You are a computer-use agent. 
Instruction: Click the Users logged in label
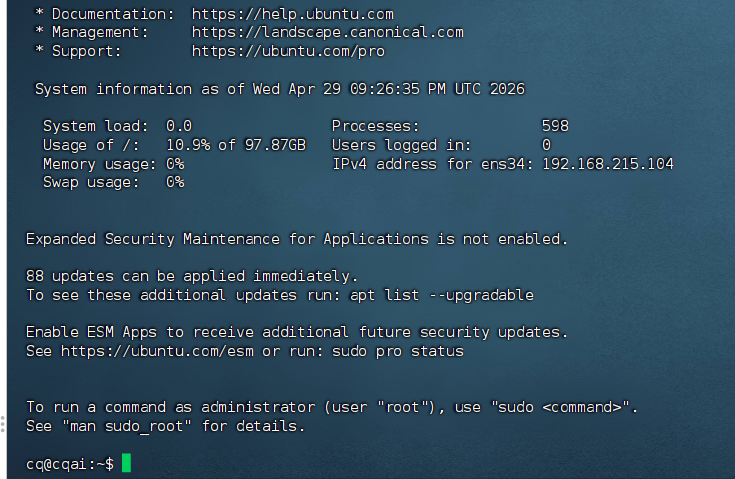click(x=402, y=145)
